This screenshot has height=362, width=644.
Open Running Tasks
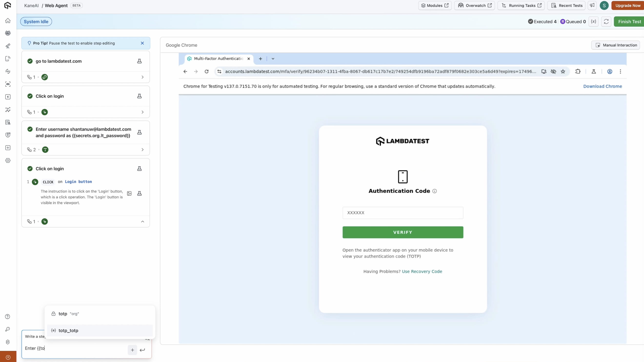[521, 5]
